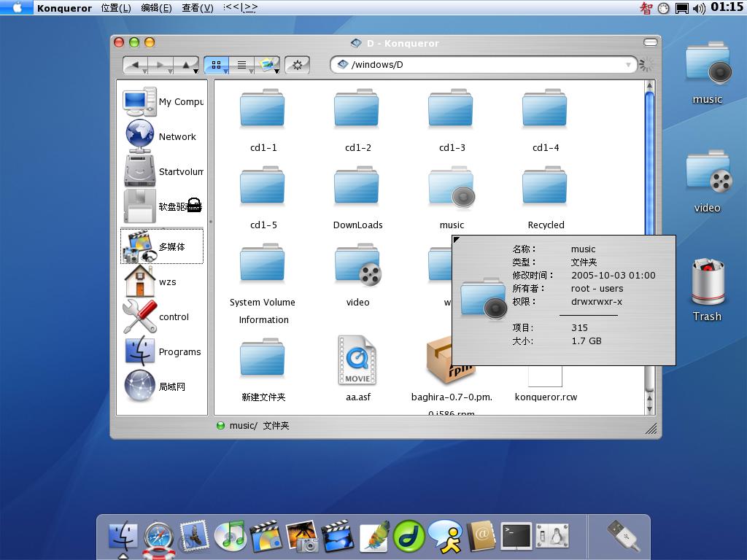
Task: Launch the Safari compass dock icon
Action: (x=158, y=539)
